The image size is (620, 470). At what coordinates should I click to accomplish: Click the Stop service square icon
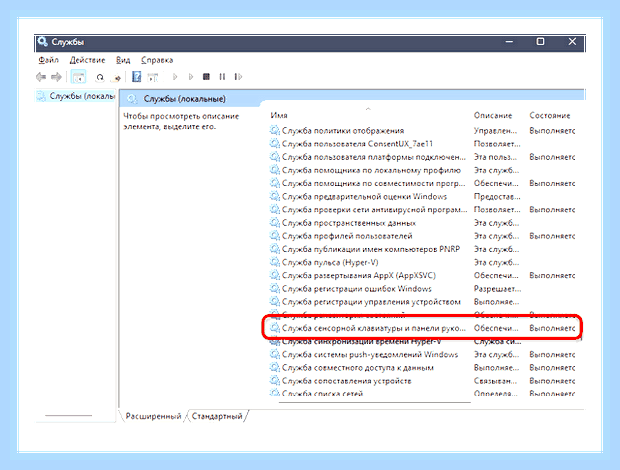click(206, 77)
